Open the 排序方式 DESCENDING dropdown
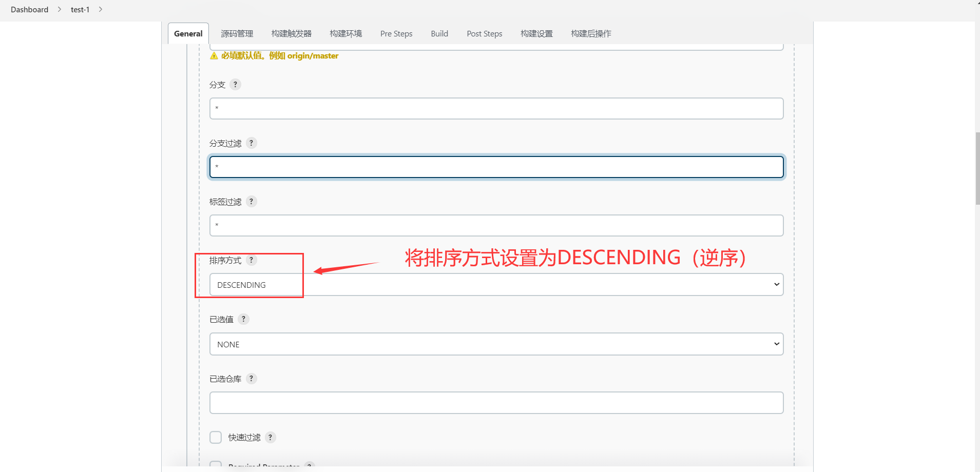Viewport: 980px width, 472px height. 496,285
